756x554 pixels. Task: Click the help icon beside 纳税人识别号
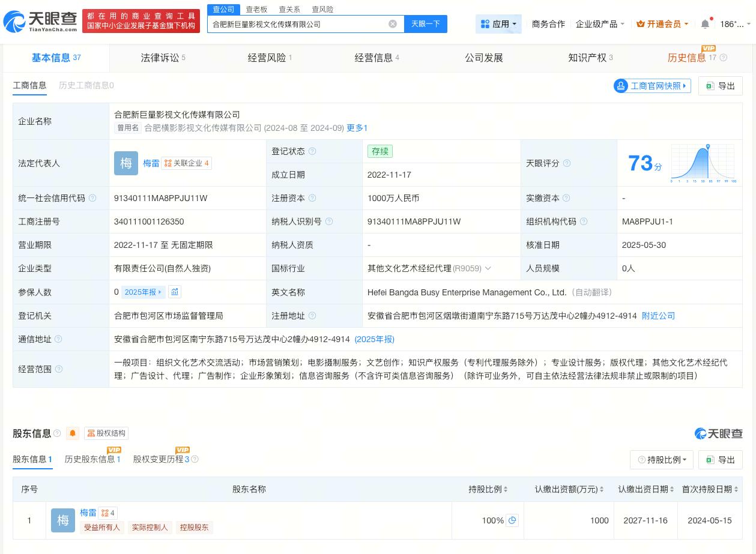329,221
